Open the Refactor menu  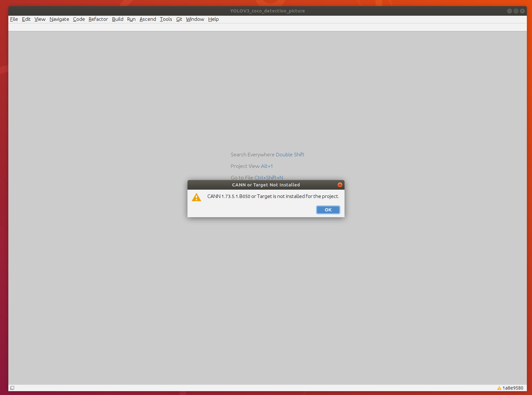[98, 19]
